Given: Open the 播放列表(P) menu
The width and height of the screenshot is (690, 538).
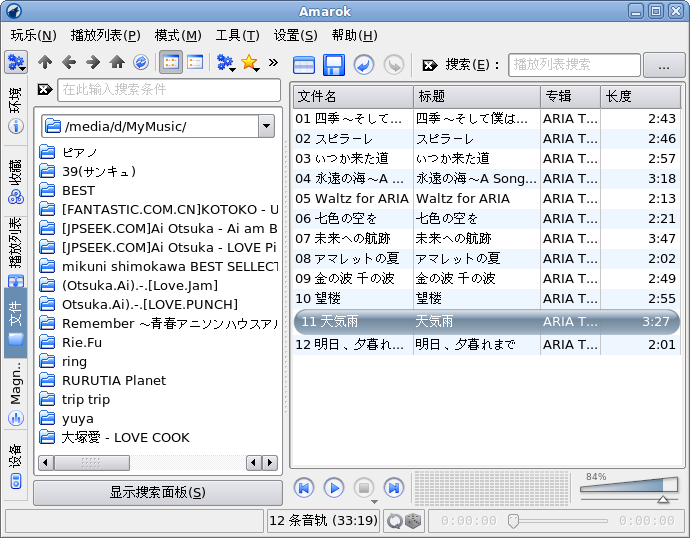Looking at the screenshot, I should click(106, 35).
